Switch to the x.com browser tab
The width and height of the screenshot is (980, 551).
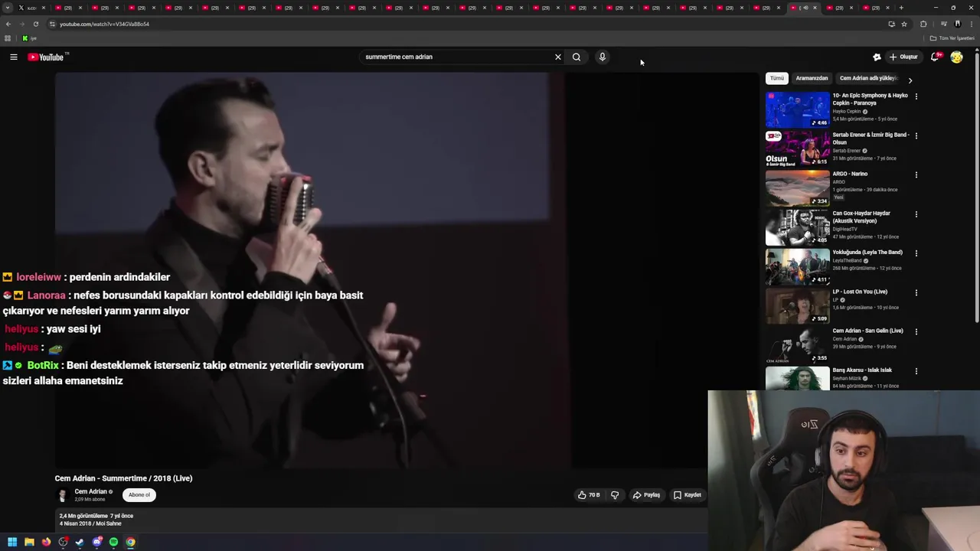(x=31, y=8)
